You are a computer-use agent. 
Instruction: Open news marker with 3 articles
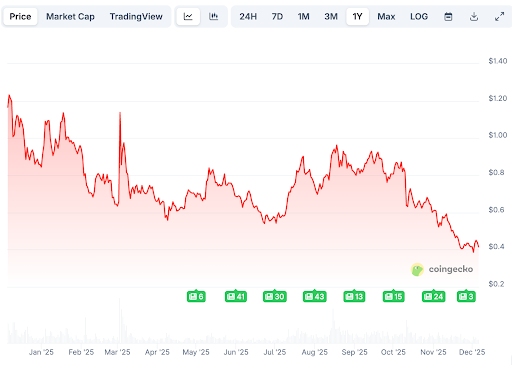click(466, 296)
